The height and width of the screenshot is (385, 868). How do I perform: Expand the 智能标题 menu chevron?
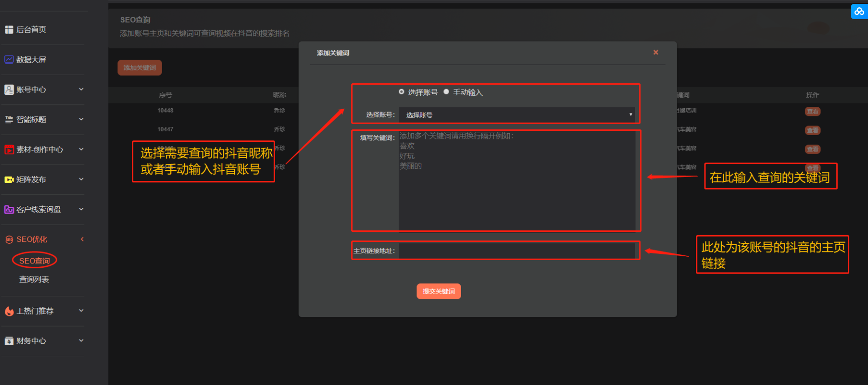click(81, 119)
